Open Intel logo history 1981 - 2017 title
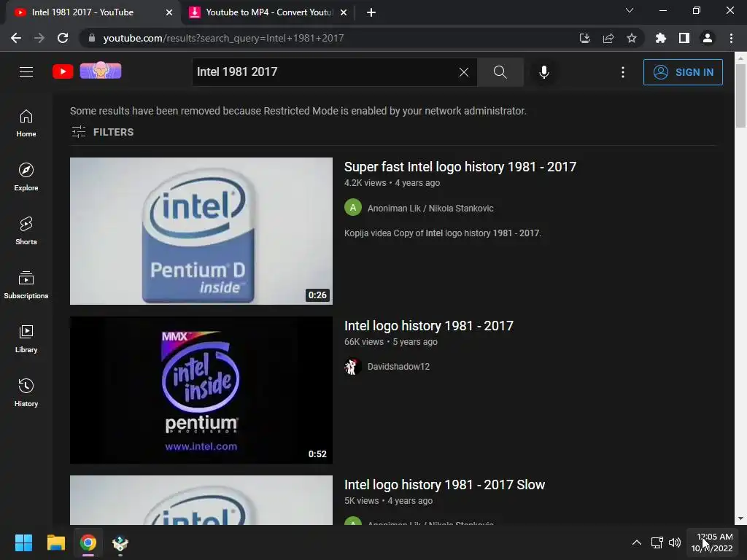The height and width of the screenshot is (560, 747). pyautogui.click(x=429, y=326)
